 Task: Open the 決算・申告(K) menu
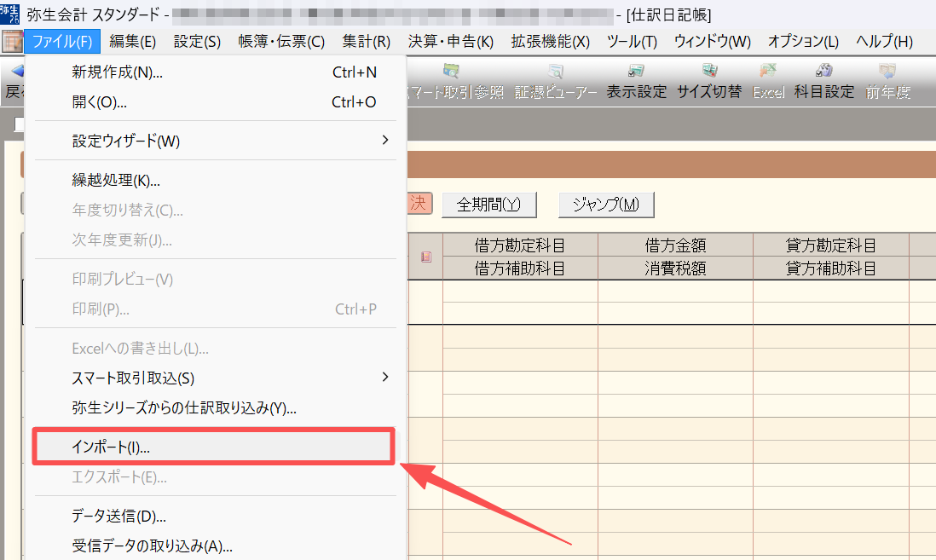click(x=451, y=41)
